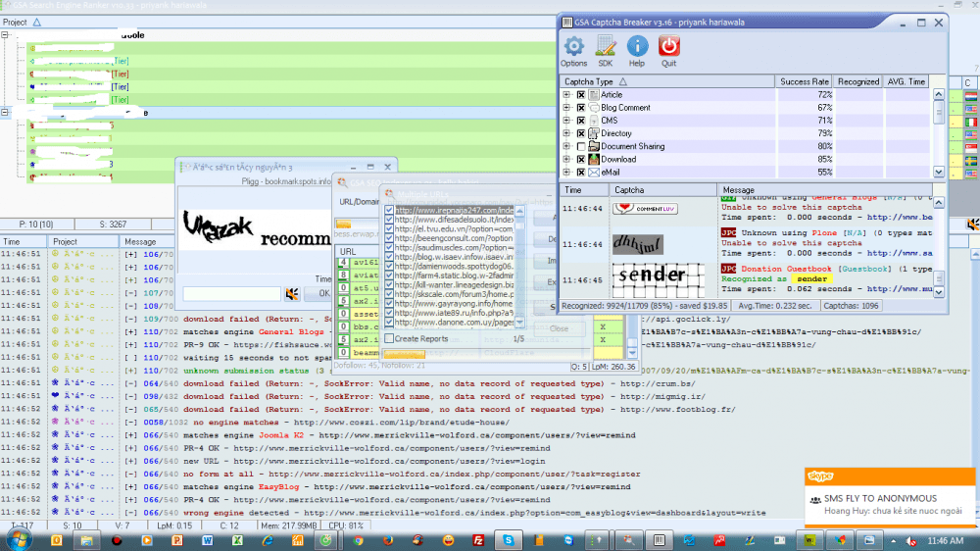
Task: Open Excel from the taskbar
Action: pos(237,540)
